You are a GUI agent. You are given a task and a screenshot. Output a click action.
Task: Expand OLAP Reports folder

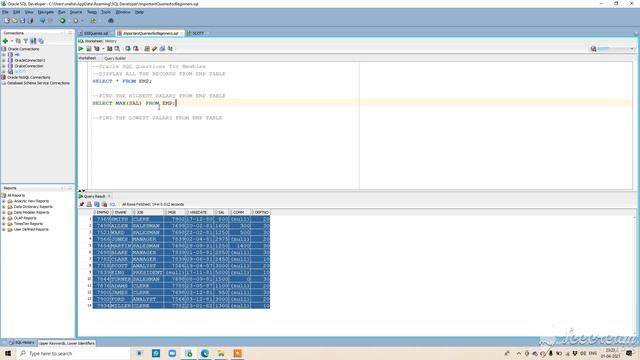point(4,218)
